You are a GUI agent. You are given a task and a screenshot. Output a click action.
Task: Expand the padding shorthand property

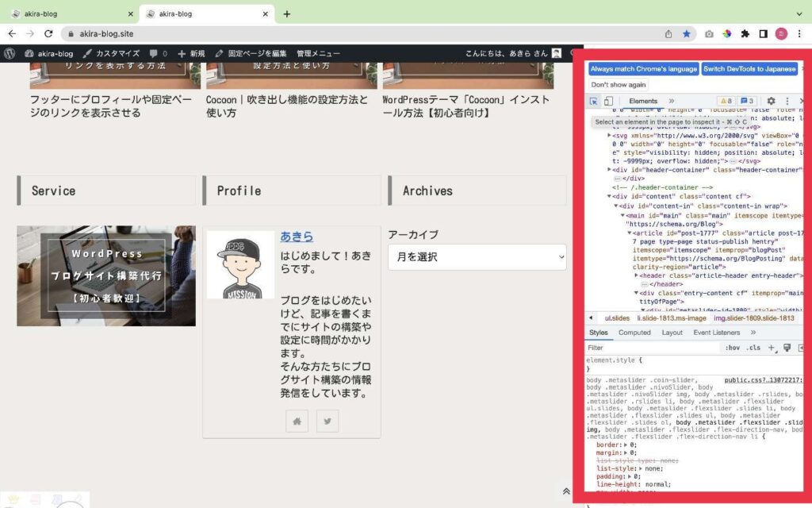click(x=630, y=476)
